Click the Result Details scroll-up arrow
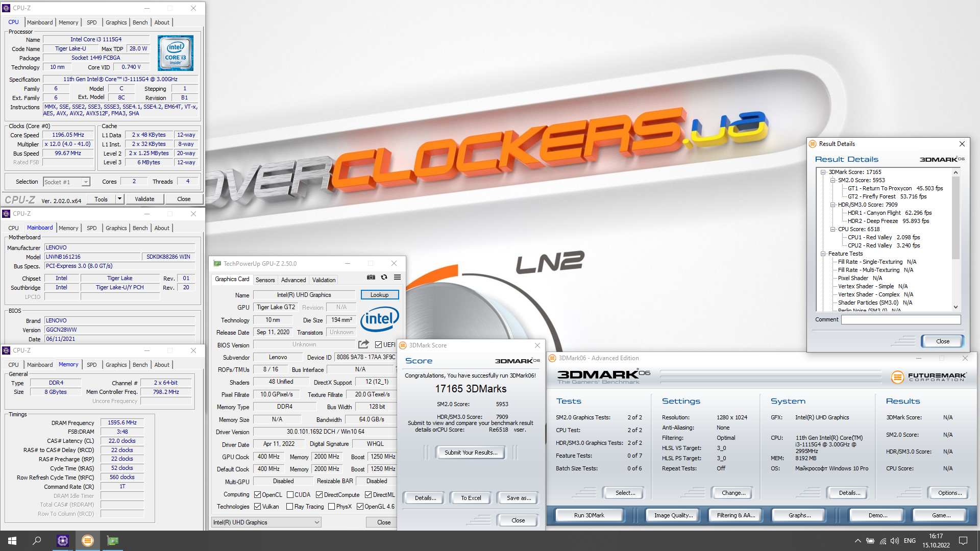Viewport: 980px width, 551px height. 955,172
